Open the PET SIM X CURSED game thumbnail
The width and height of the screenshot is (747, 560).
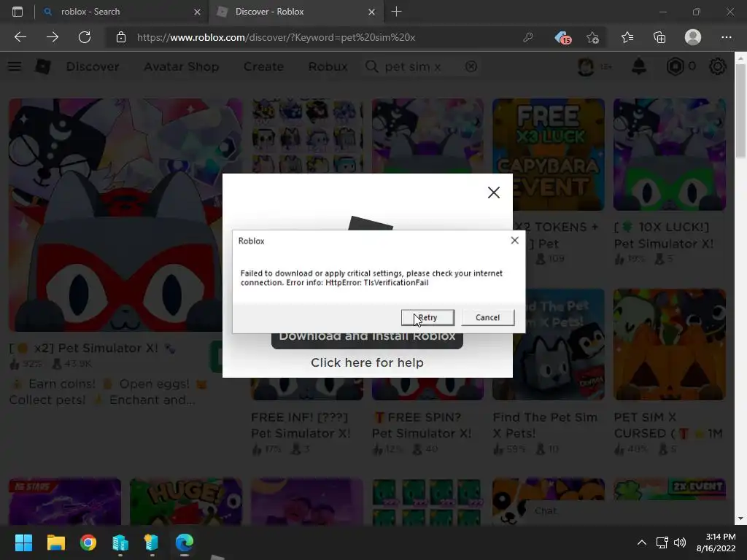pos(670,344)
